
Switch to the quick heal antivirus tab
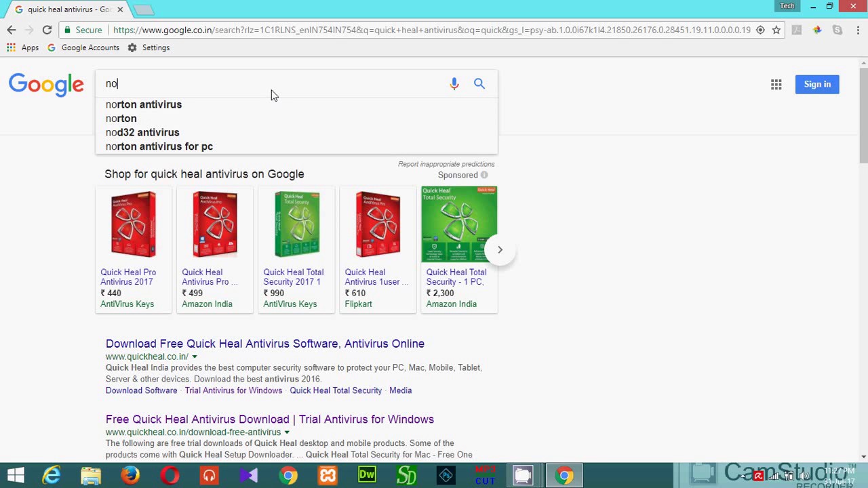(69, 9)
